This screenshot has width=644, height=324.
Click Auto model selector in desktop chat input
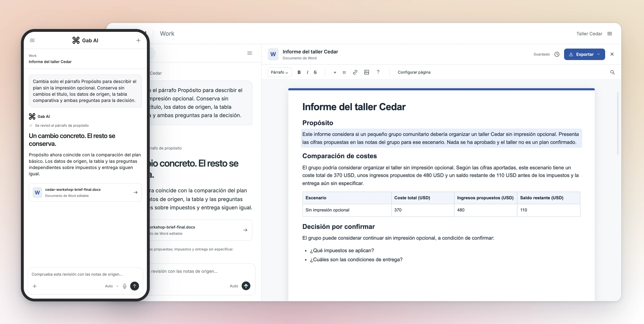(234, 286)
